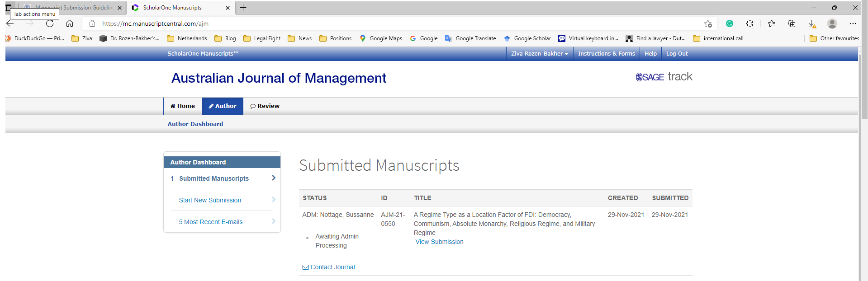The height and width of the screenshot is (281, 868).
Task: Expand Start New Submission chevron
Action: (x=274, y=200)
